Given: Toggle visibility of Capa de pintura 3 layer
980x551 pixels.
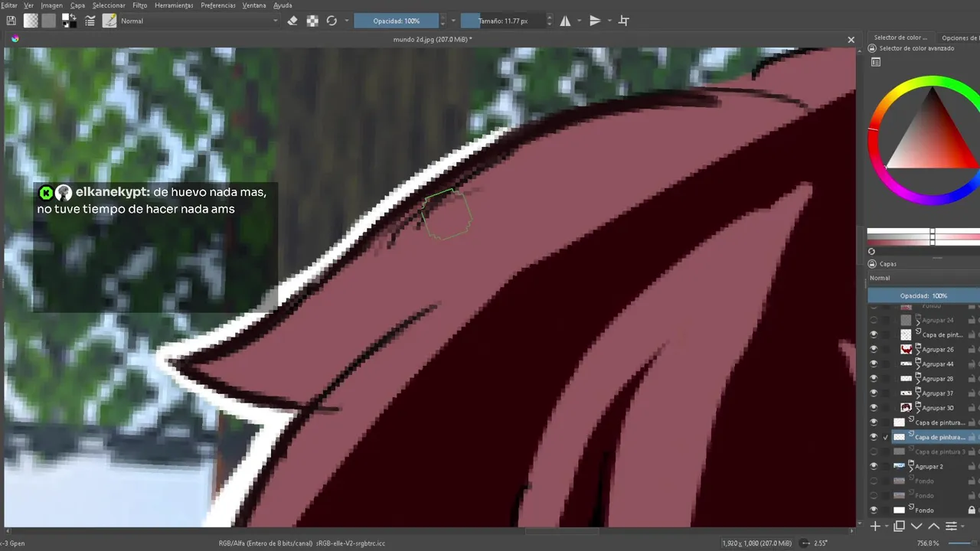Looking at the screenshot, I should coord(874,452).
